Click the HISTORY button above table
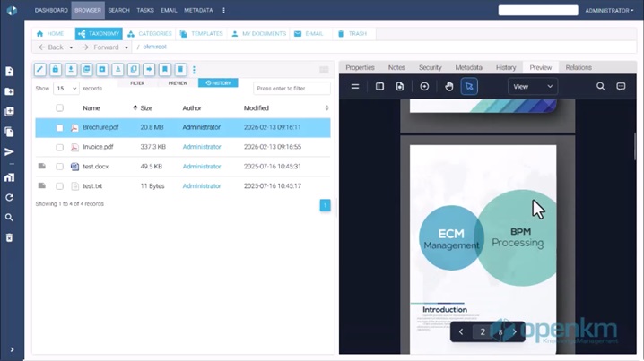 [218, 83]
